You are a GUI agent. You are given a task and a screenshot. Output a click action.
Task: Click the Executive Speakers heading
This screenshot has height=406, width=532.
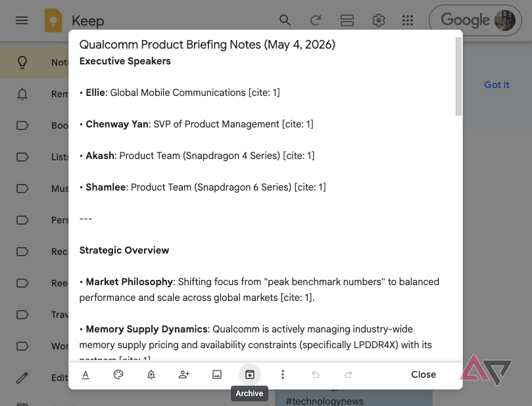125,61
